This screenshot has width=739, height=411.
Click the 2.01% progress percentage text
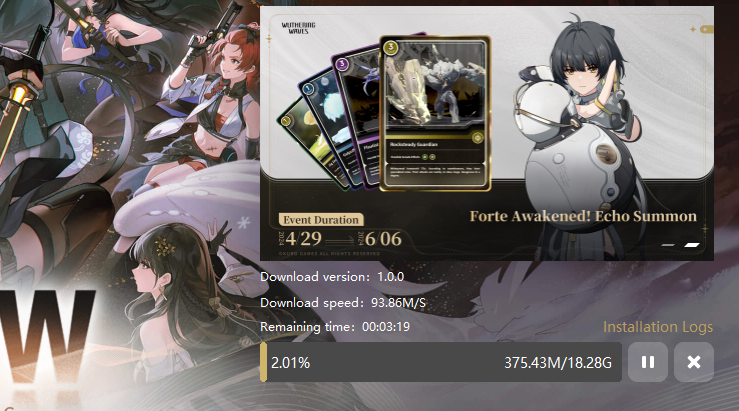(291, 362)
